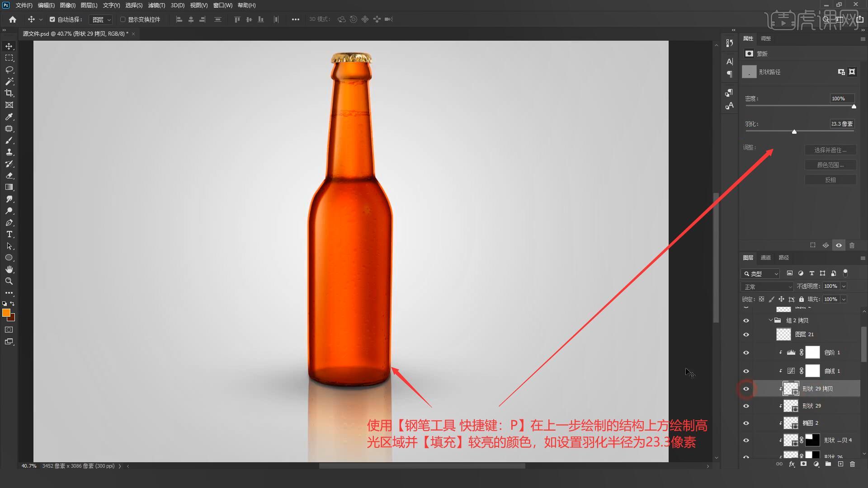
Task: Collapse the 组 2 拷贝 group
Action: [771, 320]
